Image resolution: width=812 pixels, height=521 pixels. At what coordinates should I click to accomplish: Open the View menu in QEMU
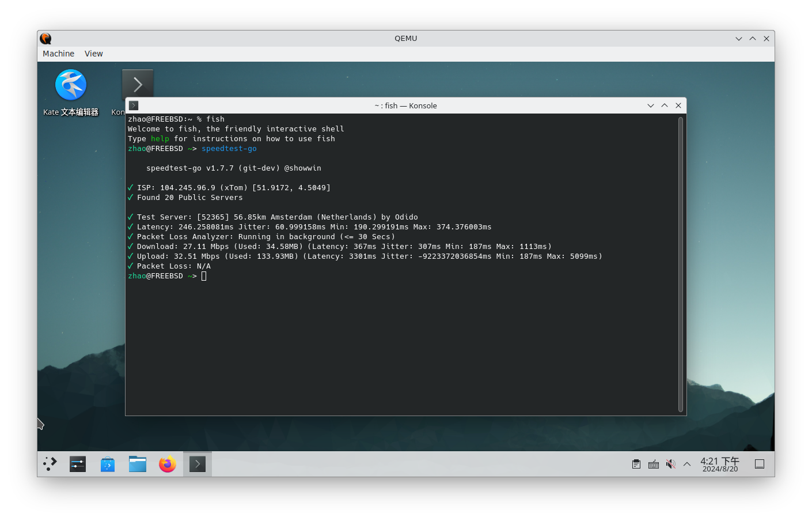[93, 54]
